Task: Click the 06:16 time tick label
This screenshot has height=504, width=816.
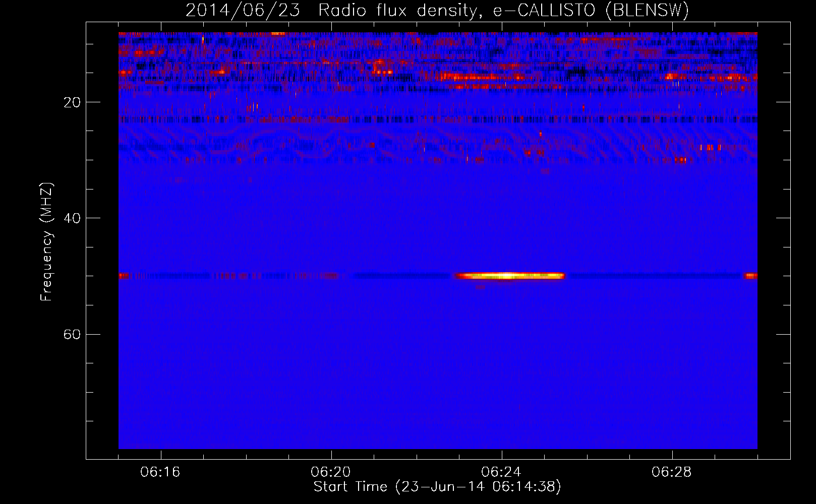Action: point(160,472)
